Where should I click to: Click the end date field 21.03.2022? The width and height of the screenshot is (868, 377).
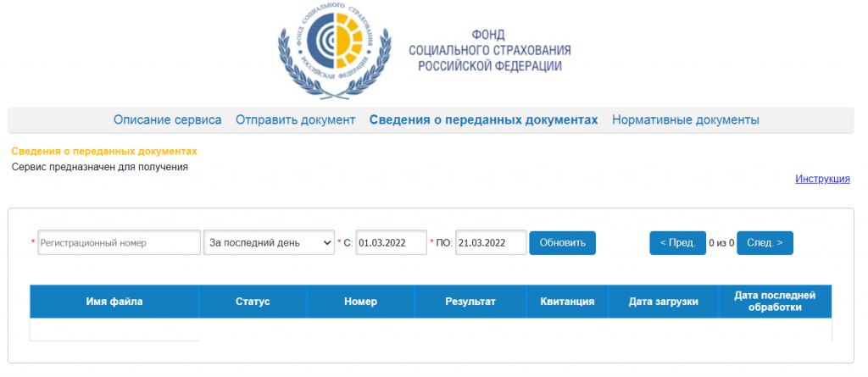click(490, 242)
